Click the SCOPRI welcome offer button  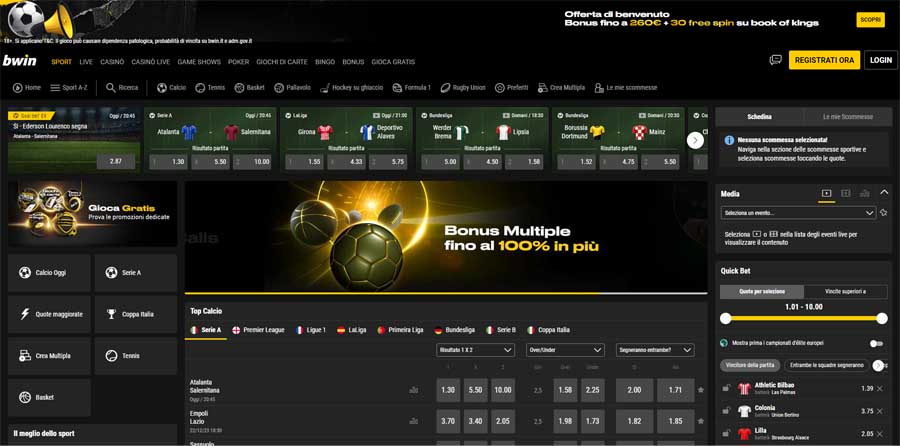point(871,20)
